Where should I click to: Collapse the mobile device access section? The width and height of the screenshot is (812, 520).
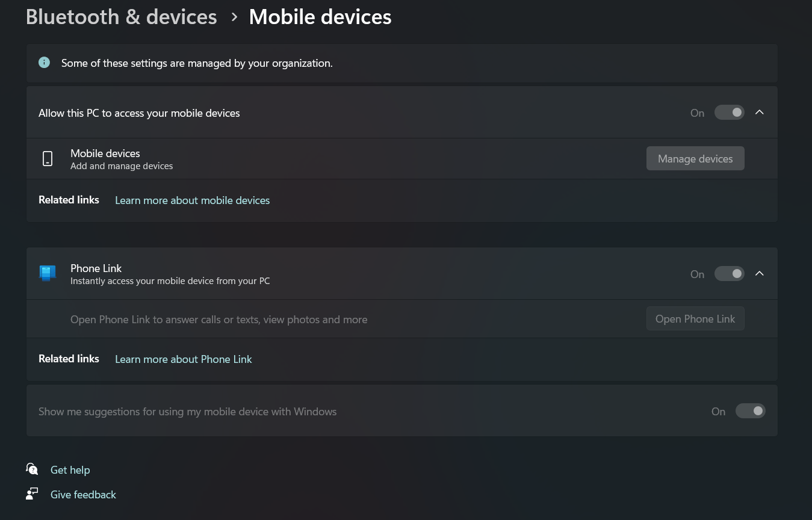759,112
